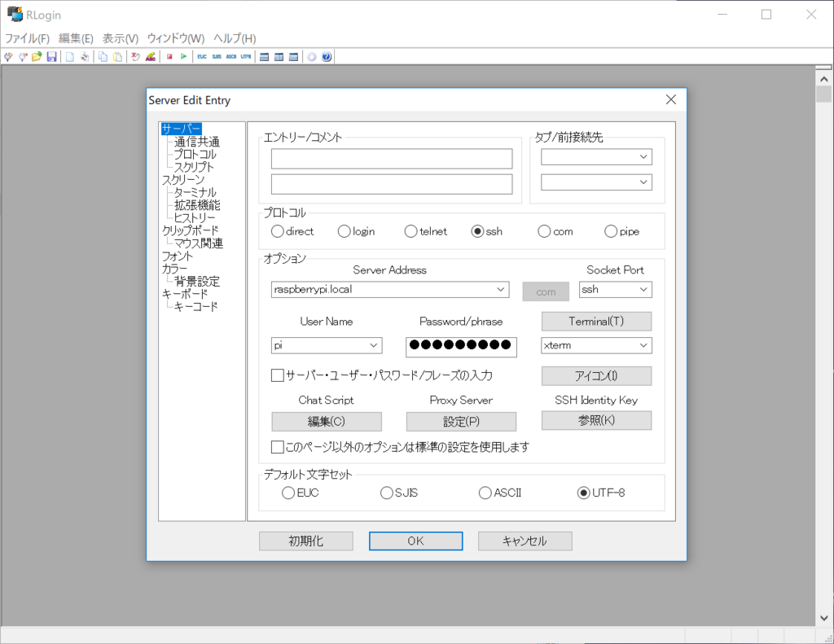Switch charset with SJIS toolbar icon
The image size is (834, 644).
[217, 56]
